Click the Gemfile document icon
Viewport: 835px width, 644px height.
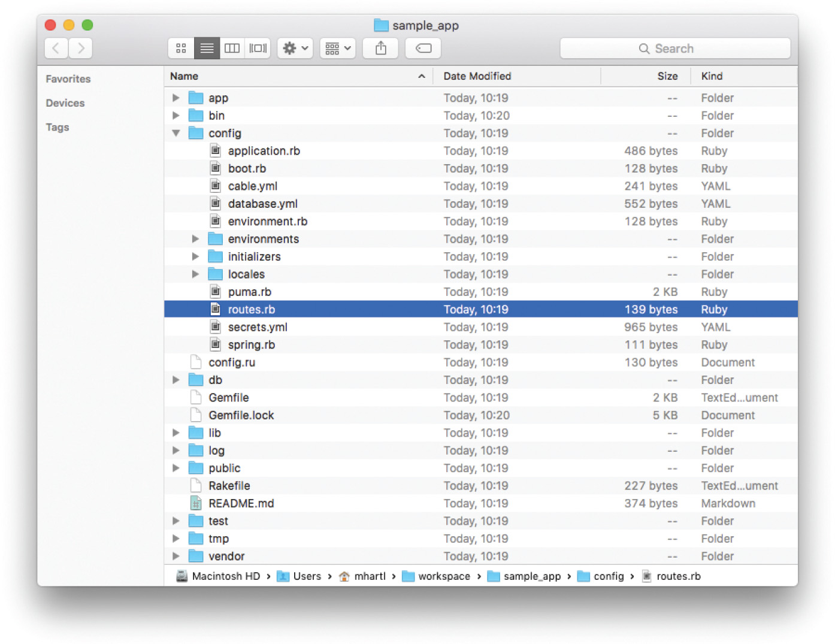pyautogui.click(x=196, y=397)
